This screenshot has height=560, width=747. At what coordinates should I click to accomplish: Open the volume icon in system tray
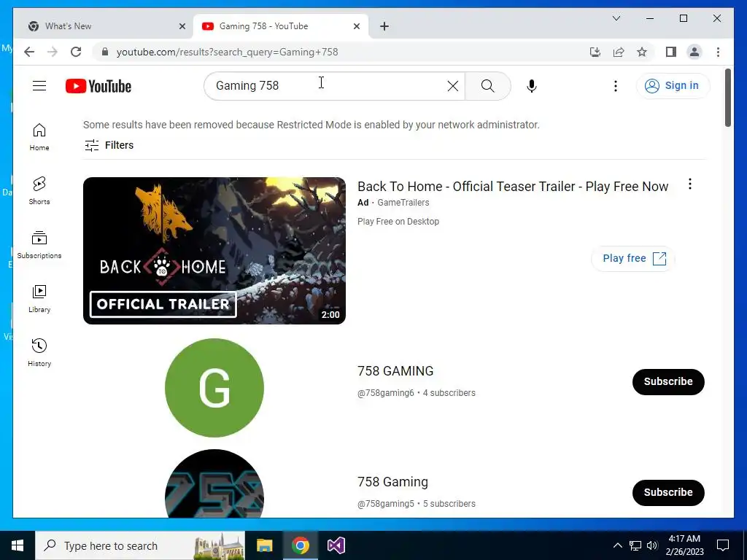click(x=652, y=545)
